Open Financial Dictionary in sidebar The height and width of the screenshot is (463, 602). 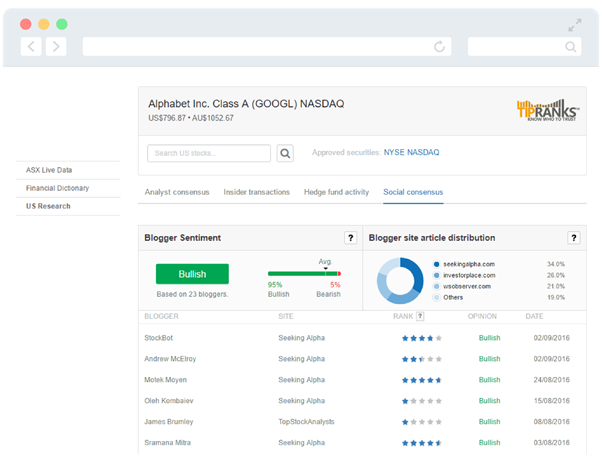[57, 188]
